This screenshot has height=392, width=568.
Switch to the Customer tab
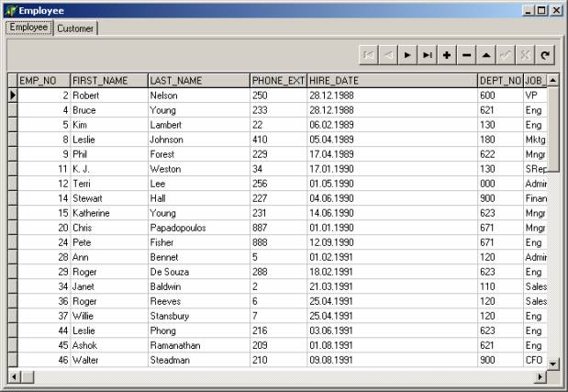(75, 28)
